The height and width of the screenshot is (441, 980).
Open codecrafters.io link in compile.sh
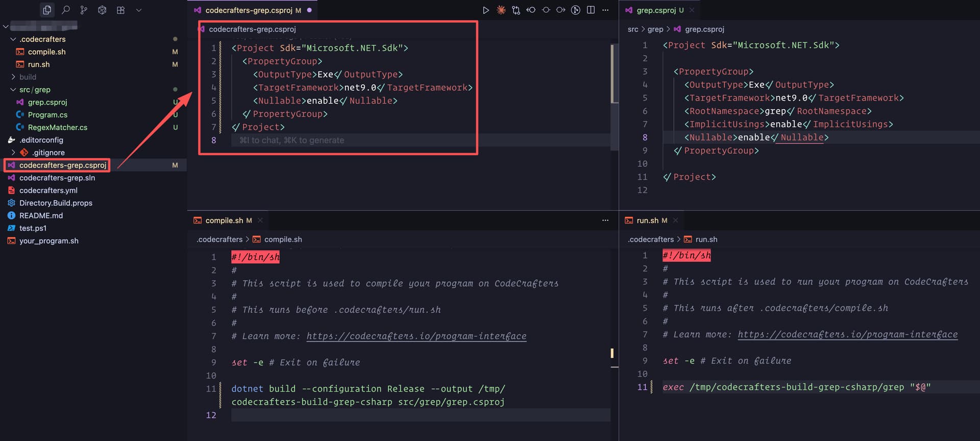coord(416,336)
